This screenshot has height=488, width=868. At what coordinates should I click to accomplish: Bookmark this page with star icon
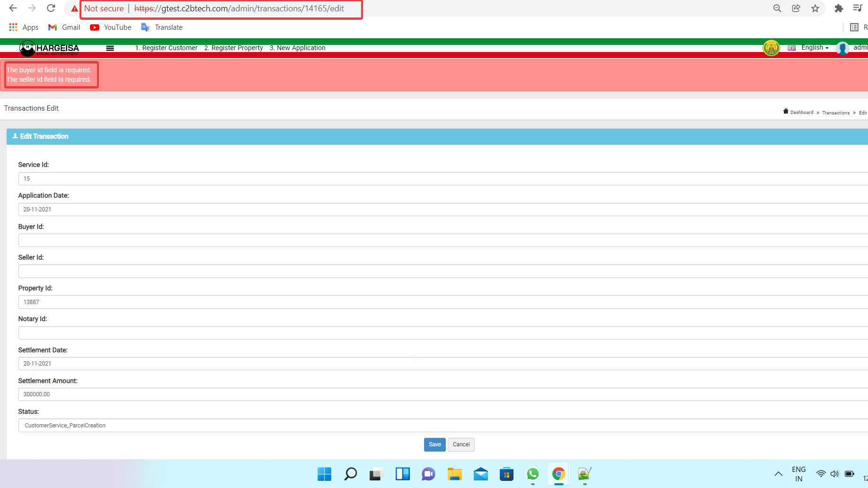[x=815, y=9]
